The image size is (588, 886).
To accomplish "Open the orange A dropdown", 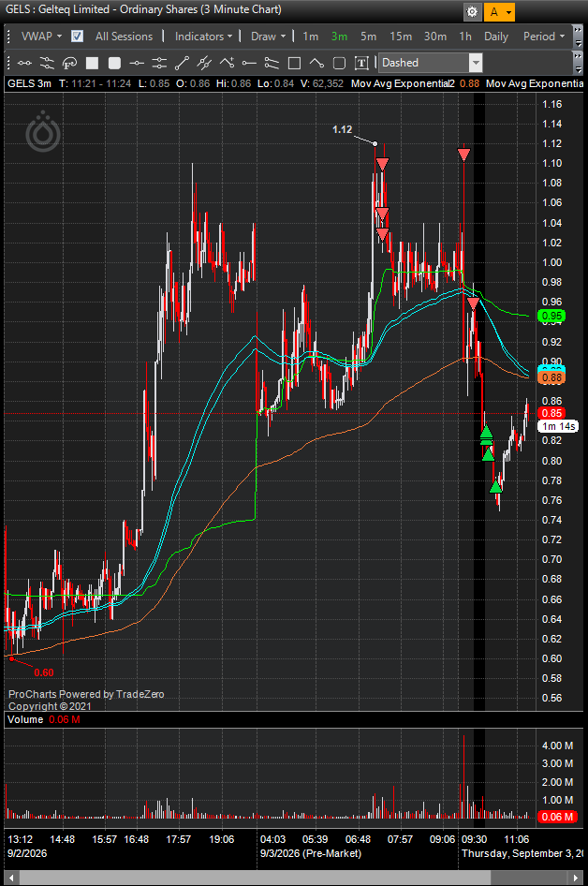I will pos(500,12).
